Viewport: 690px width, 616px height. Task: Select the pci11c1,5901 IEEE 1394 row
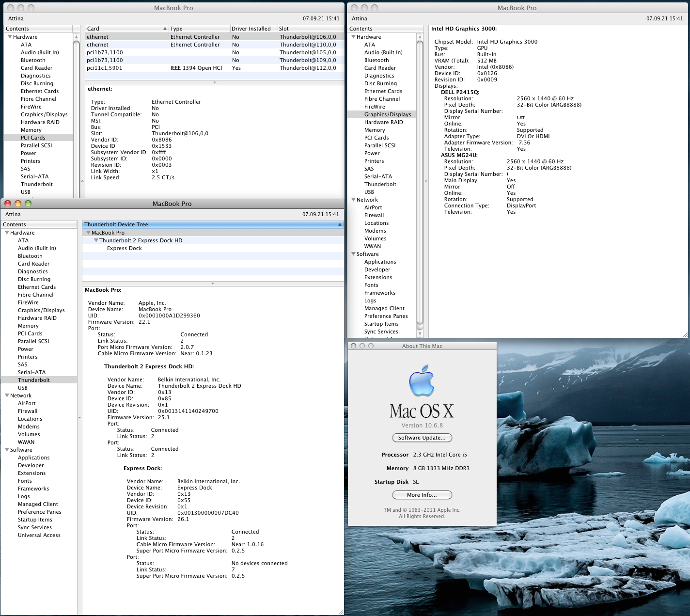215,68
